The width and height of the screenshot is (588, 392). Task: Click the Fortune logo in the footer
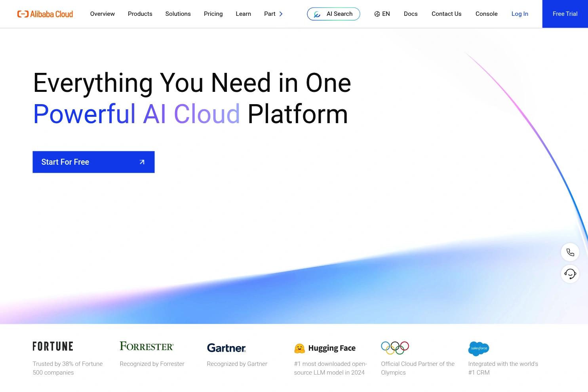point(52,346)
